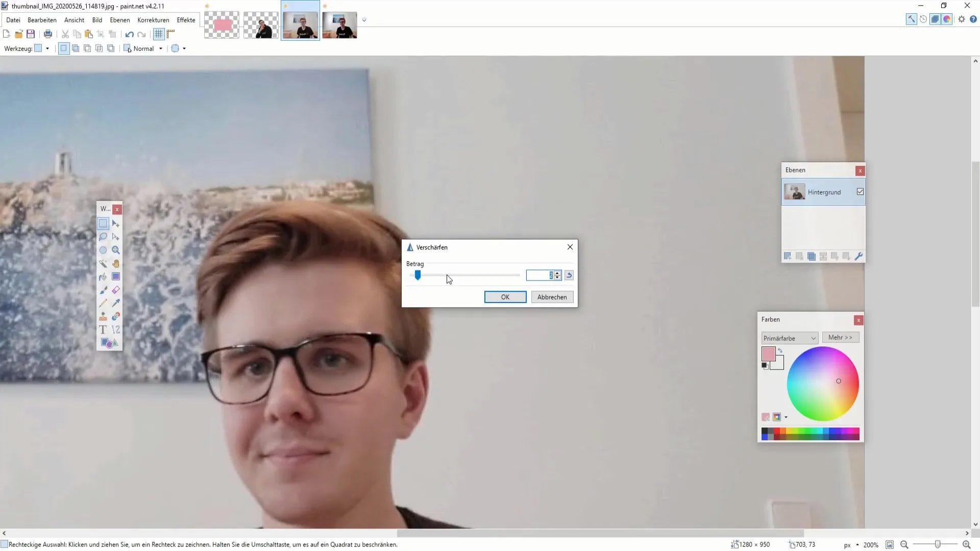This screenshot has width=980, height=551.
Task: Open the Effekte menu
Action: pos(186,20)
